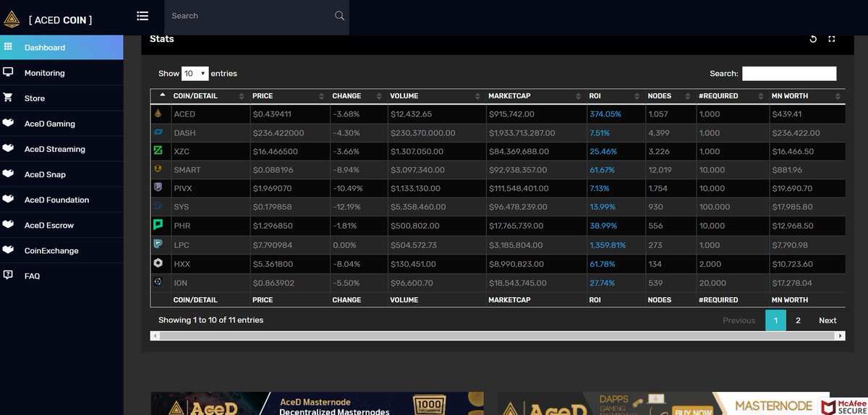Open the Store menu item
868x415 pixels.
pos(61,98)
